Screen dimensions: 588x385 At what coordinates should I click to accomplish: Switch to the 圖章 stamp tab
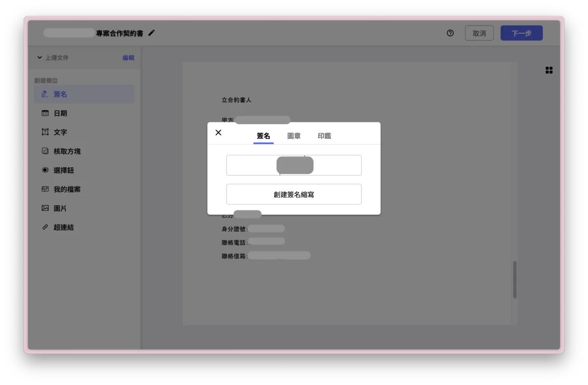tap(294, 136)
